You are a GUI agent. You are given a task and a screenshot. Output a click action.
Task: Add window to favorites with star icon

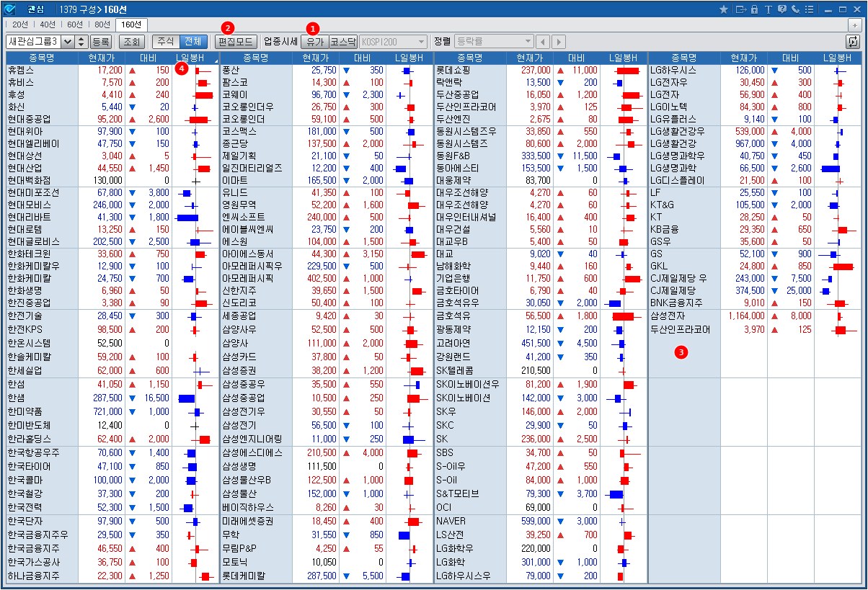point(724,9)
